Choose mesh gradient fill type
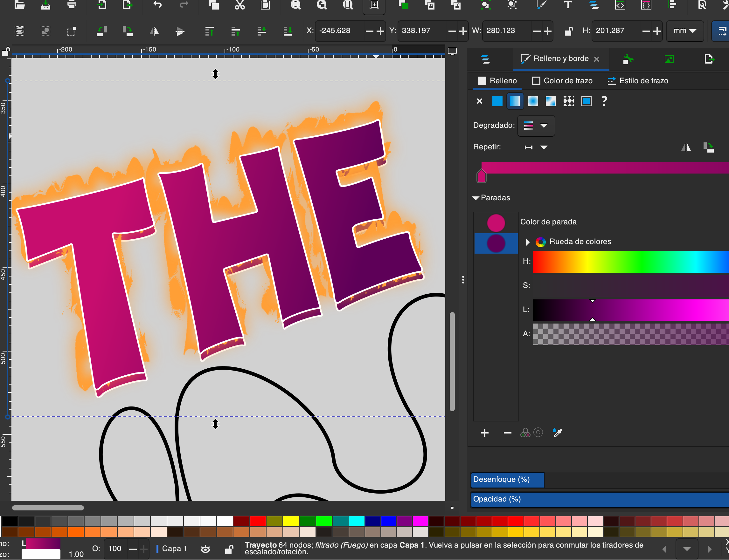Screen dimensions: 729x560 (x=551, y=101)
